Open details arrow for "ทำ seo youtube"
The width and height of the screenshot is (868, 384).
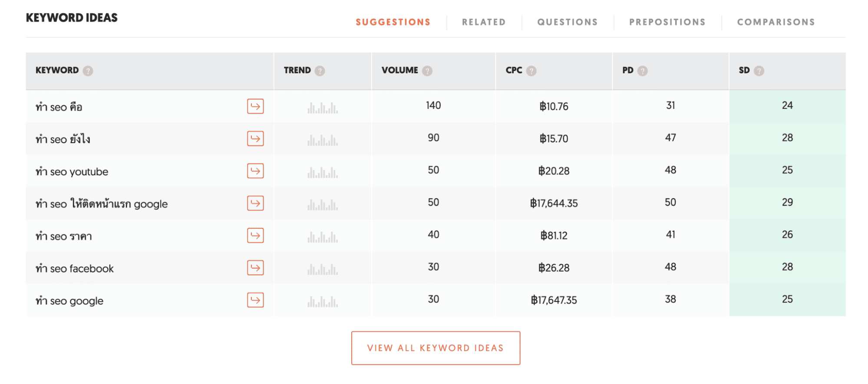click(255, 171)
